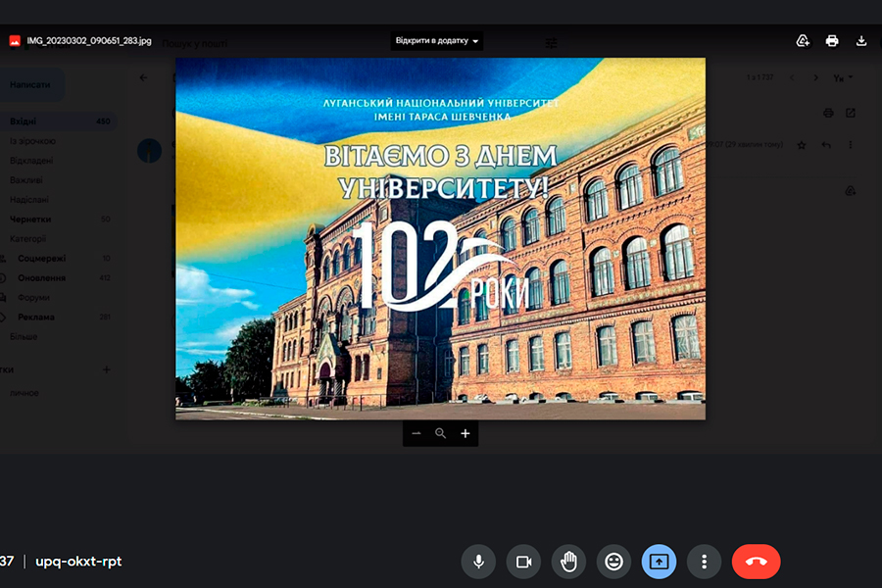Click the meeting code upq-okxt-rpt
This screenshot has width=882, height=588.
point(78,561)
